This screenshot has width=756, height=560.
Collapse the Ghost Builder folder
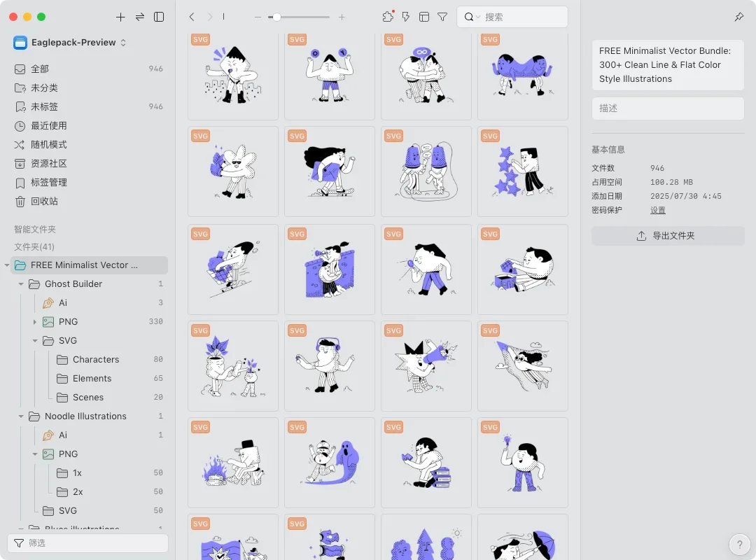pyautogui.click(x=21, y=284)
